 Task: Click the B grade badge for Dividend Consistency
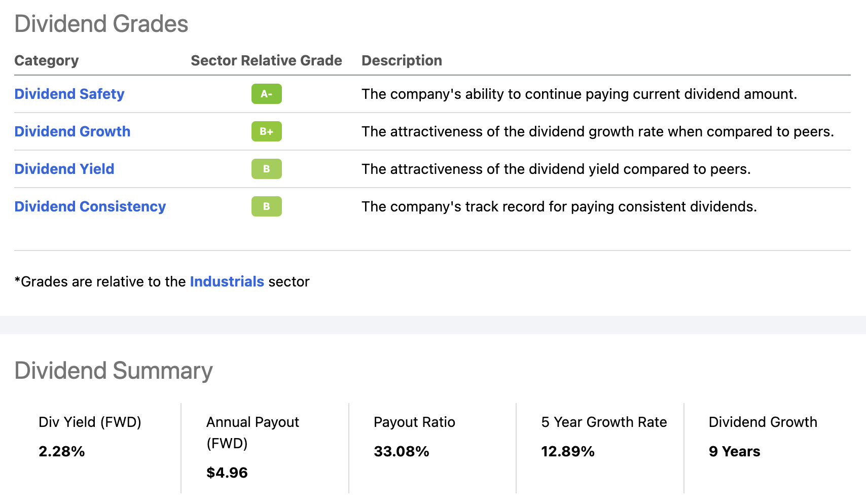click(x=266, y=206)
